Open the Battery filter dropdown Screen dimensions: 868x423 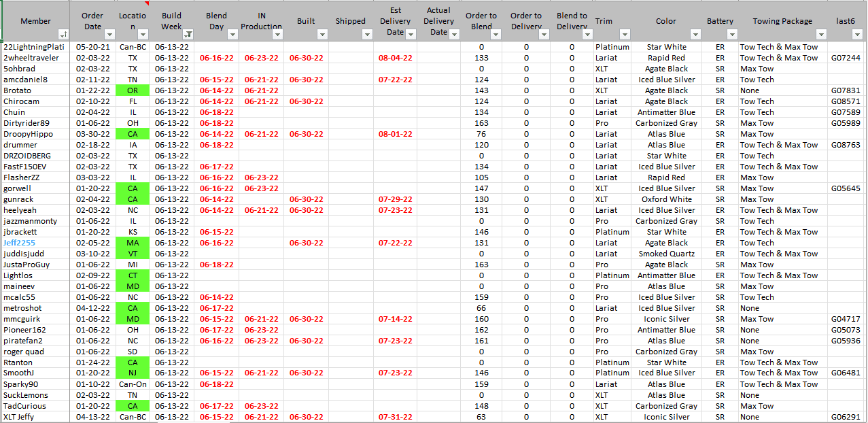(733, 35)
